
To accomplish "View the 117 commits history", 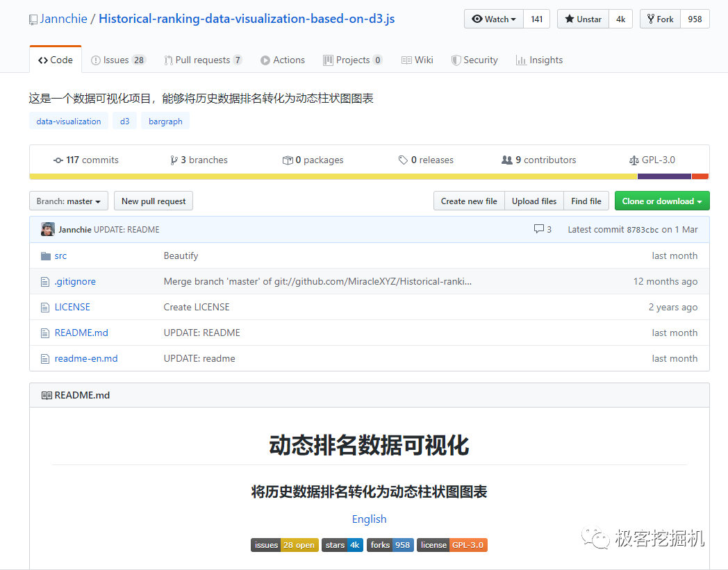I will coord(86,160).
